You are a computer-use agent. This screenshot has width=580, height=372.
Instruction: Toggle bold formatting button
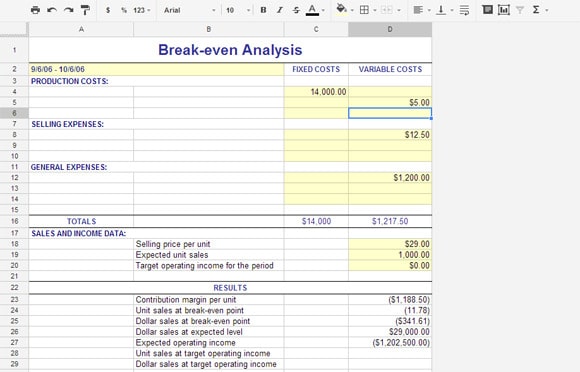click(x=263, y=10)
